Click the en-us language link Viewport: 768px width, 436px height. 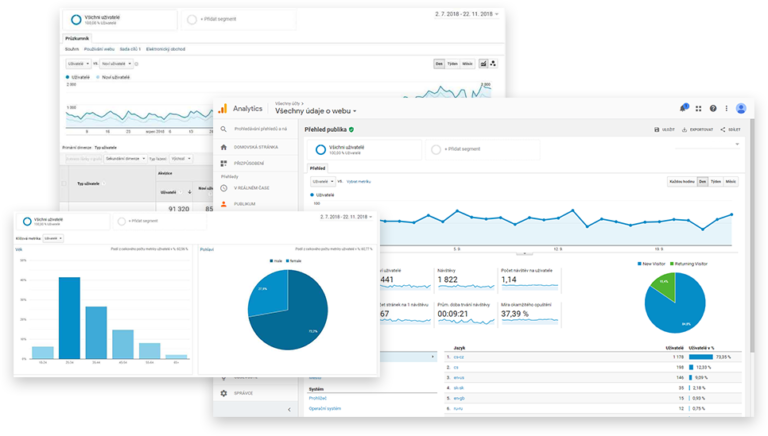[x=458, y=378]
